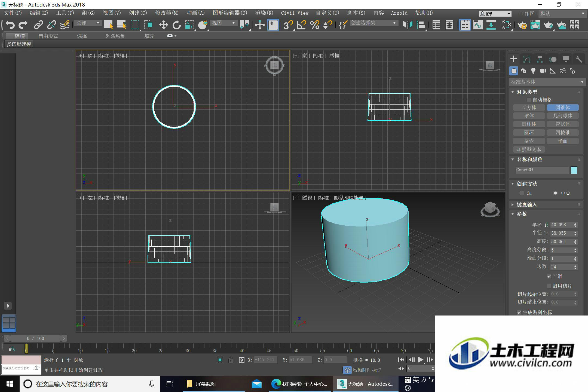Open the 渲染(R) menu

pyautogui.click(x=264, y=13)
